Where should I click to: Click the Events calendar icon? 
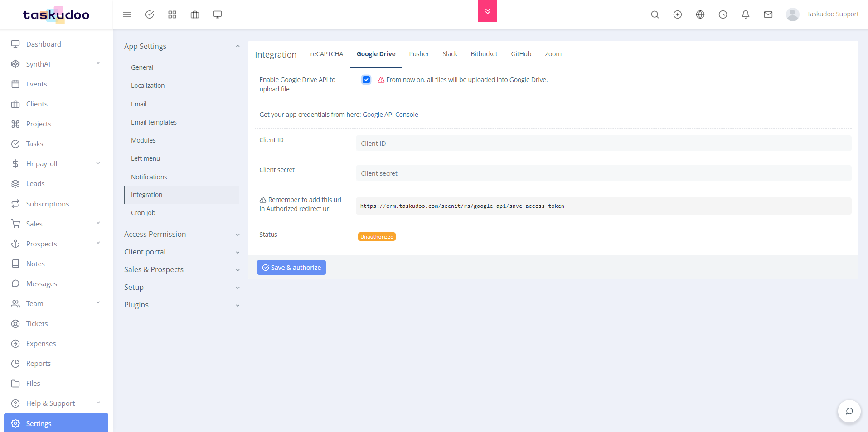(x=15, y=84)
